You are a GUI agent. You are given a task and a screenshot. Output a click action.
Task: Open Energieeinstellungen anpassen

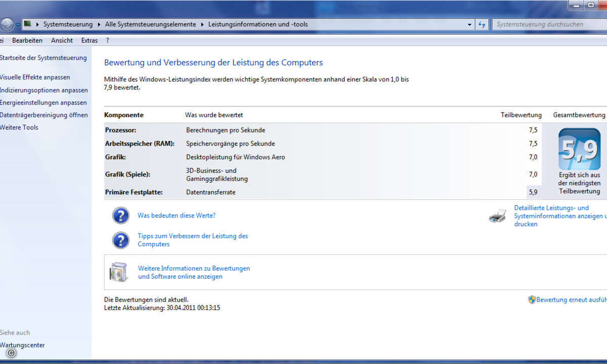point(44,103)
